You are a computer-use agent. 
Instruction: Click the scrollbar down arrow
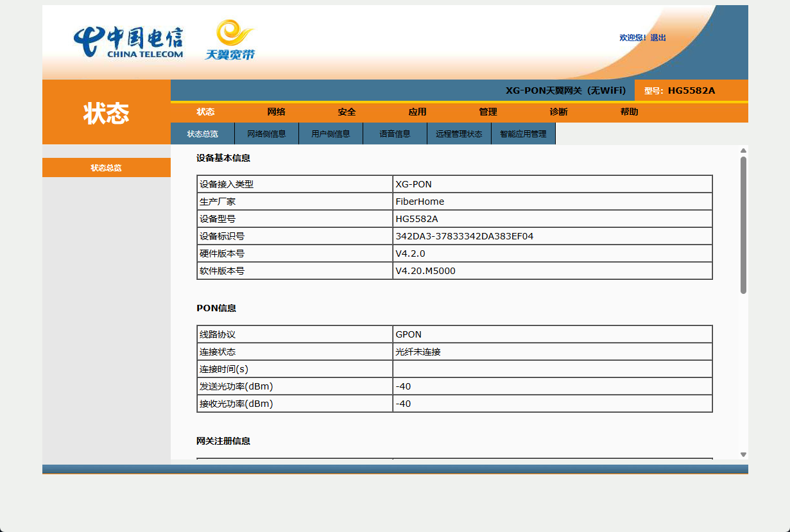743,454
